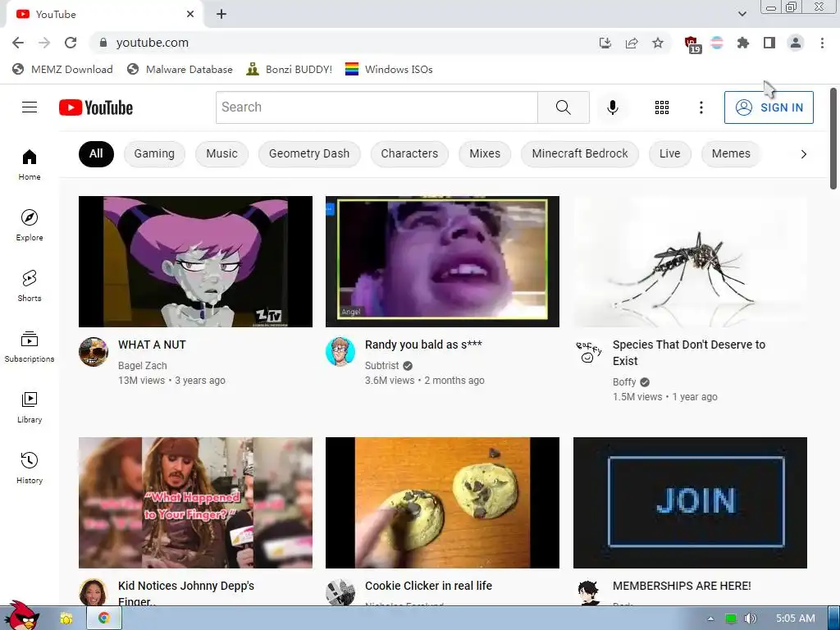The width and height of the screenshot is (840, 630).
Task: Open YouTube settings three-dot menu
Action: click(x=701, y=107)
